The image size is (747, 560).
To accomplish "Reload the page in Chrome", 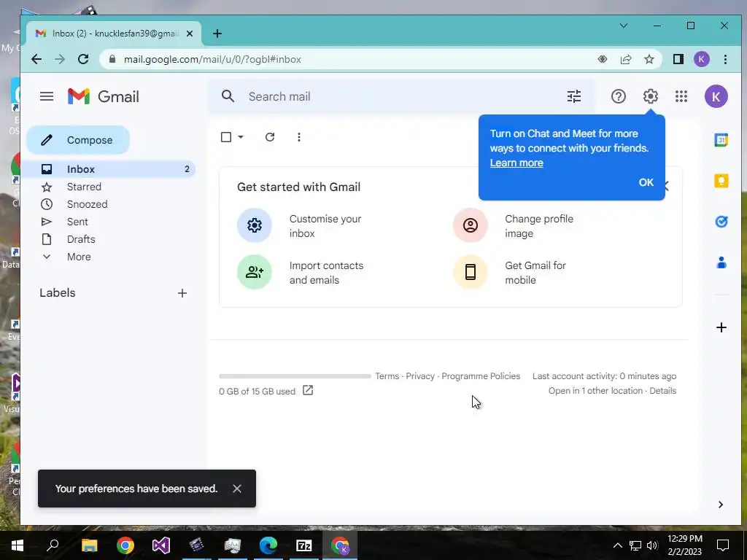I will (x=83, y=59).
